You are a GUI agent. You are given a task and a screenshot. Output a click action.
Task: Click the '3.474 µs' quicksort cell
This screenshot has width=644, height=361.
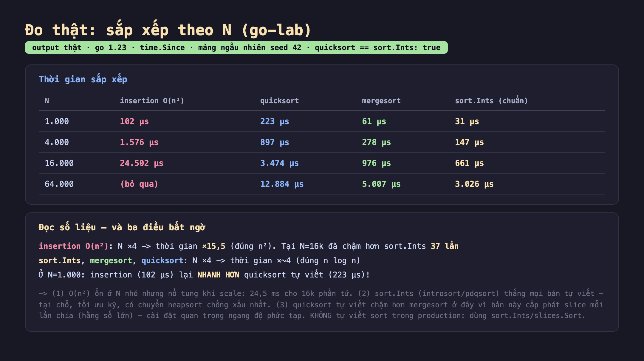click(279, 163)
